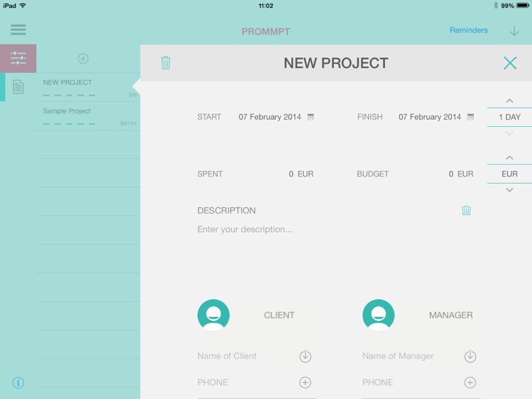The height and width of the screenshot is (399, 532).
Task: Change currency with down chevron below EUR
Action: click(509, 190)
